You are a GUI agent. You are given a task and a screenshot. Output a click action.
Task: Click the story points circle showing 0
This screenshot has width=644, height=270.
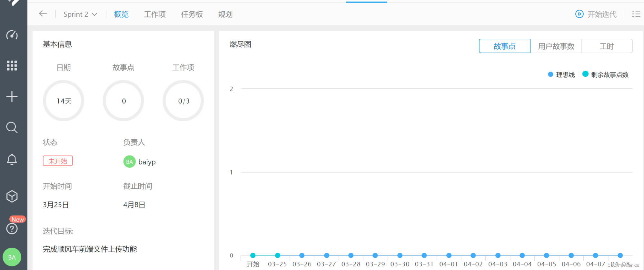(124, 101)
